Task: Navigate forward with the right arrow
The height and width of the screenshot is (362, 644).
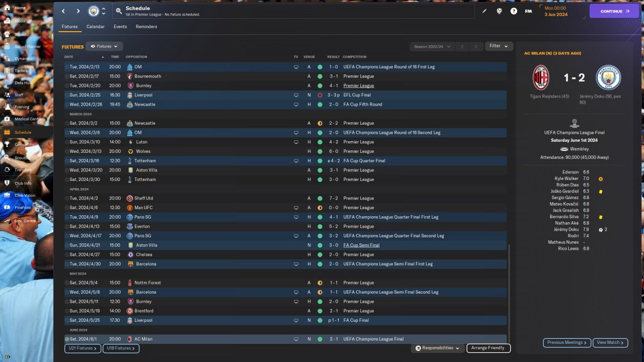Action: [x=78, y=11]
